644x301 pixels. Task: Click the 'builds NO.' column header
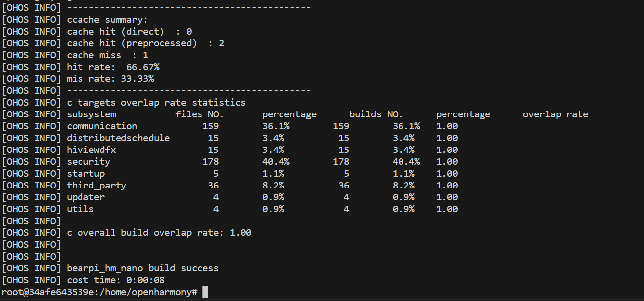(x=376, y=114)
